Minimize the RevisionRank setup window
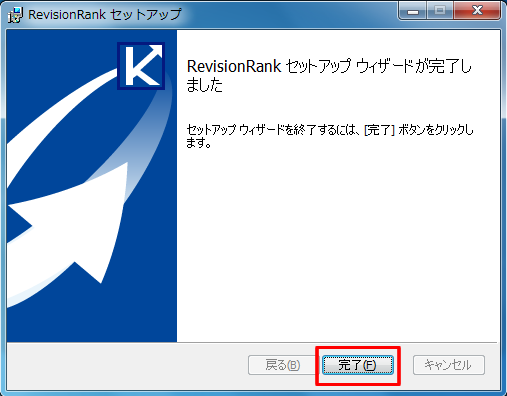The height and width of the screenshot is (396, 507). pos(413,11)
